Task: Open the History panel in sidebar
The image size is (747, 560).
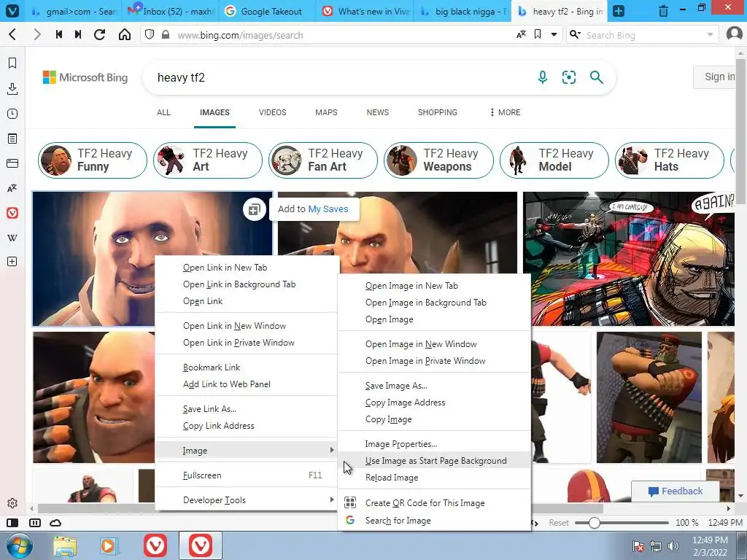Action: coord(12,114)
